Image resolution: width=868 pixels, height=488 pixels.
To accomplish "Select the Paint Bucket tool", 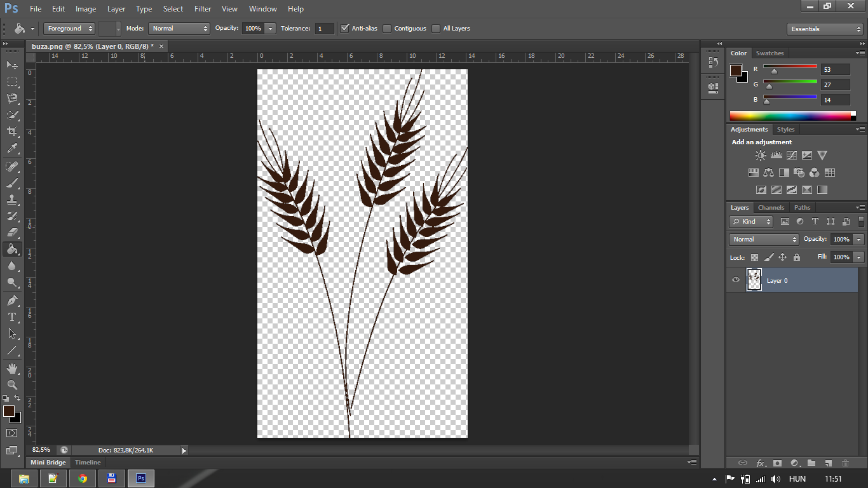I will [12, 249].
